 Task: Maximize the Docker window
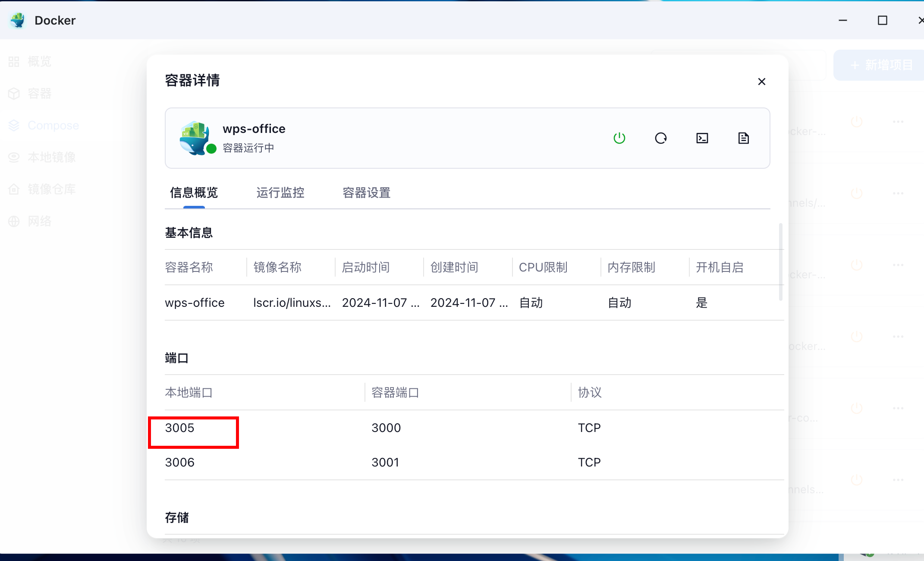(883, 20)
